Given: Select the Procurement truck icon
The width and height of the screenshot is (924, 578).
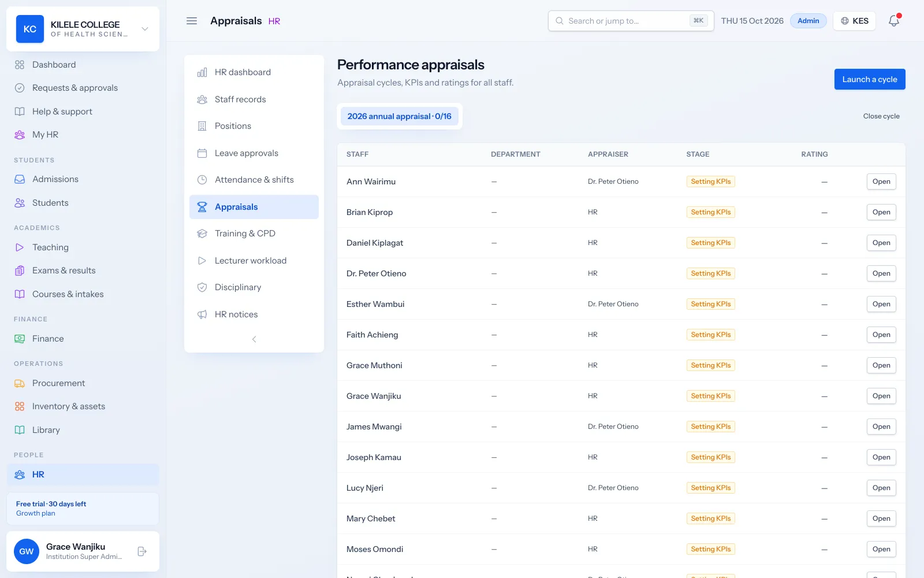Looking at the screenshot, I should click(x=20, y=383).
